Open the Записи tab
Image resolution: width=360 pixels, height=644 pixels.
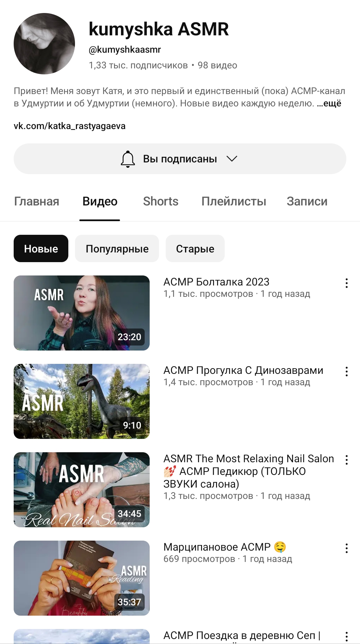[x=307, y=201]
